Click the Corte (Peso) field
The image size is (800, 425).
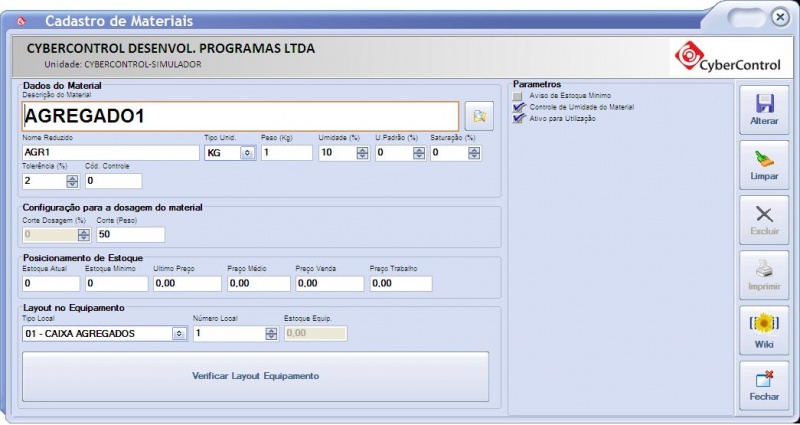point(131,235)
